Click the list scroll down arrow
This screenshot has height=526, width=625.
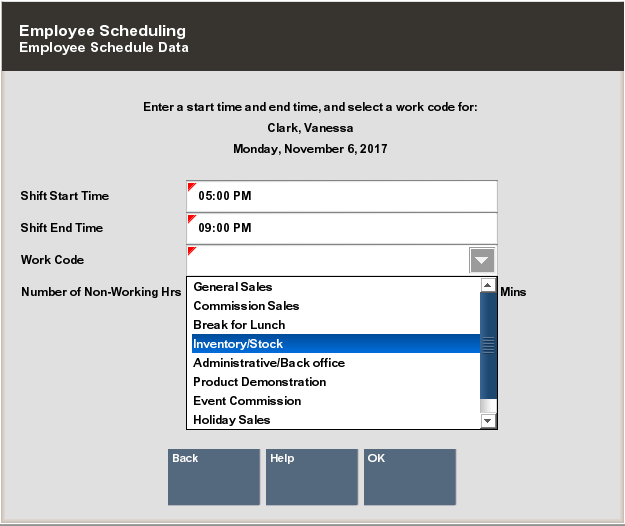click(x=488, y=420)
